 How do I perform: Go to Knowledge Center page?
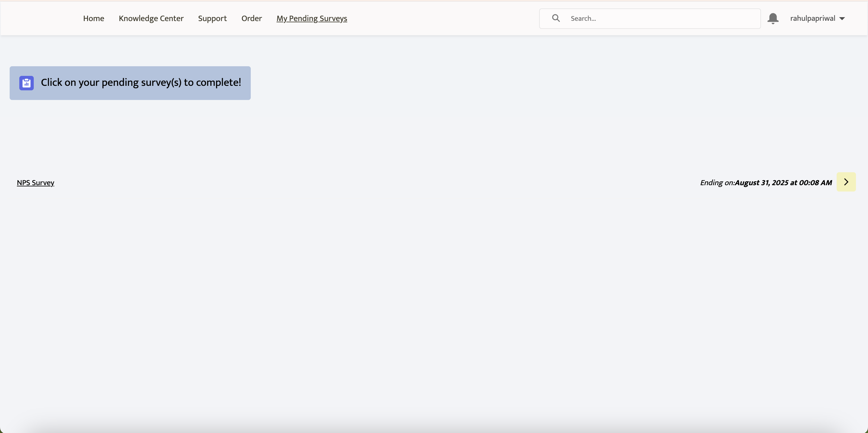151,19
